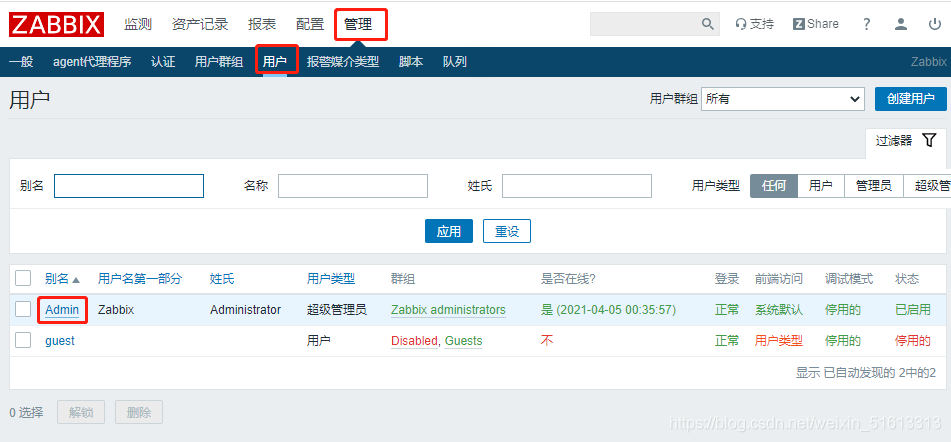Image resolution: width=951 pixels, height=442 pixels.
Task: Click Admin's 已启用 status link
Action: [x=913, y=310]
